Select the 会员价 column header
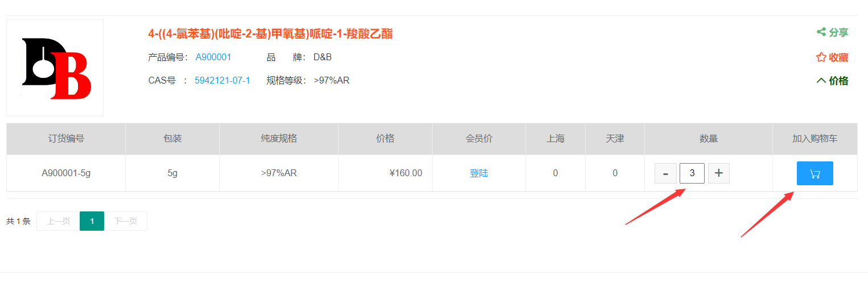This screenshot has width=868, height=283. 479,139
